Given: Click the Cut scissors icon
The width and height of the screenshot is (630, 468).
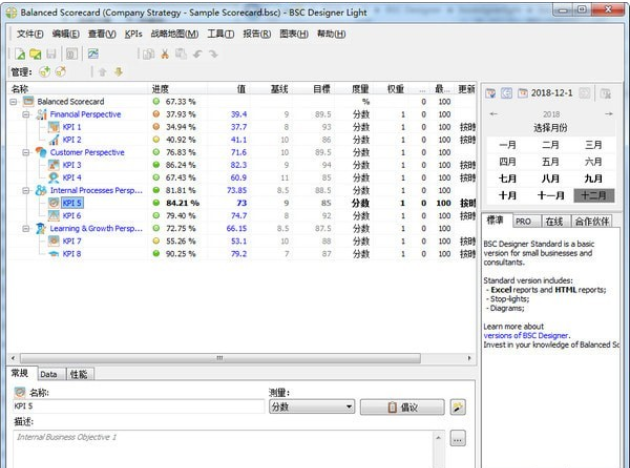Looking at the screenshot, I should (x=165, y=54).
